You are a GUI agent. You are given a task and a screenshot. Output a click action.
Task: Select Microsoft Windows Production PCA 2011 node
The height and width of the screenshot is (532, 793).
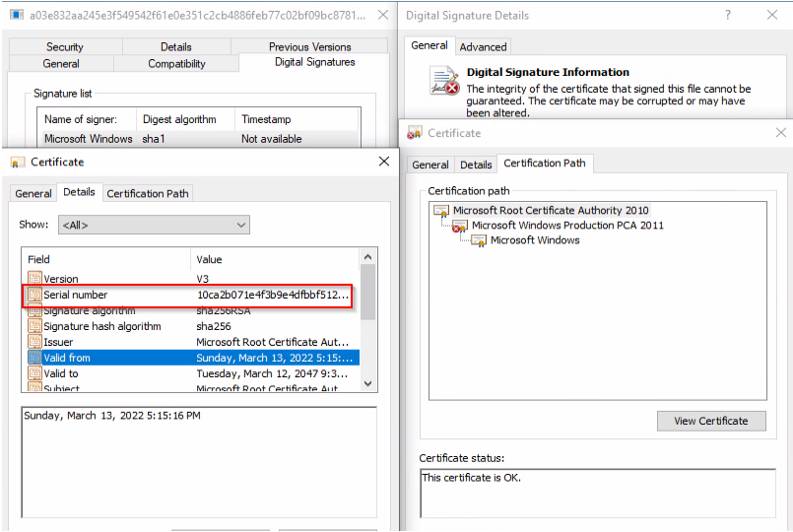coord(567,226)
